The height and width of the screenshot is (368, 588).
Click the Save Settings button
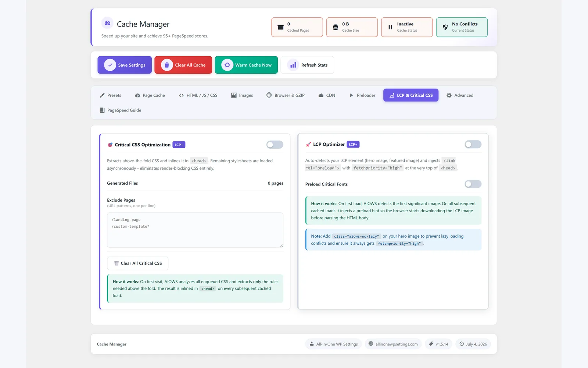coord(125,65)
